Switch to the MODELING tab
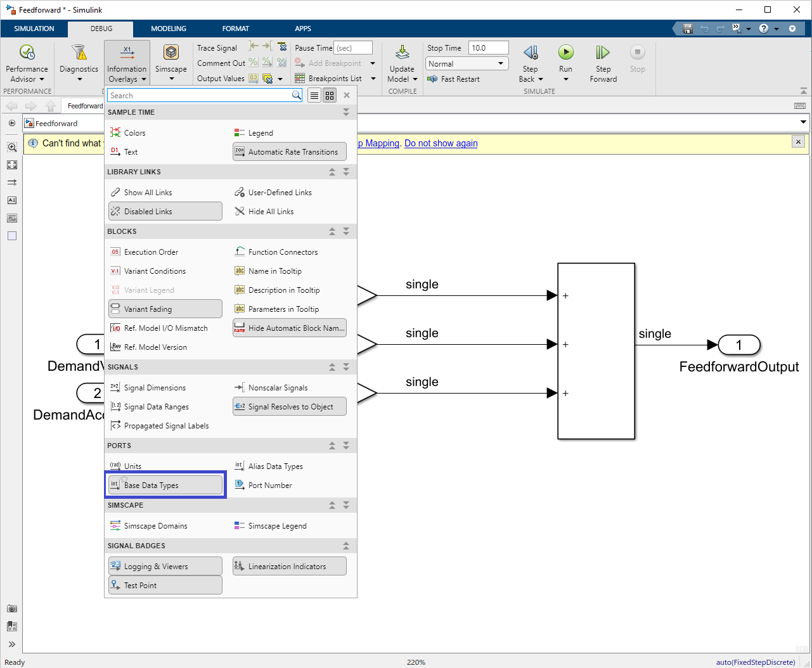This screenshot has height=668, width=812. [x=168, y=28]
